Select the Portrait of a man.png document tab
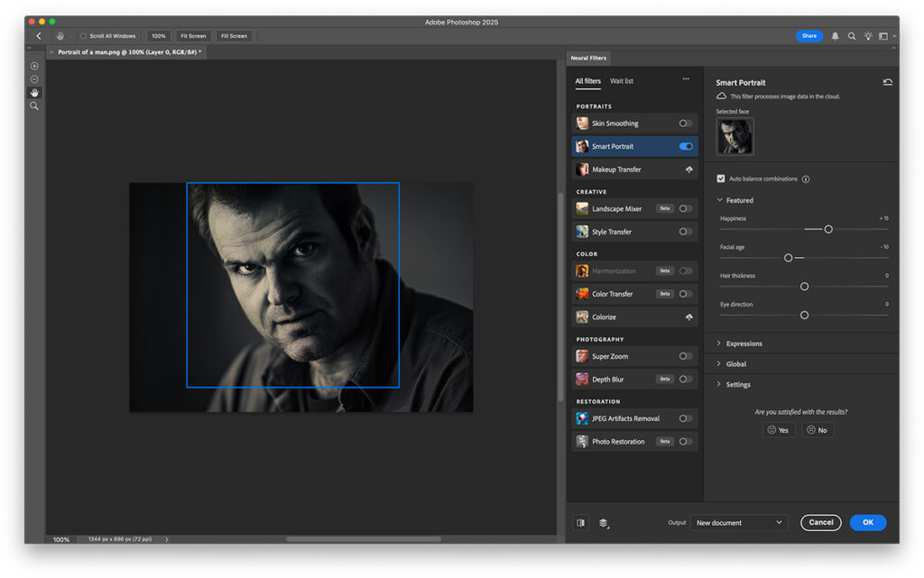Viewport: 924px width, 578px height. pyautogui.click(x=129, y=52)
